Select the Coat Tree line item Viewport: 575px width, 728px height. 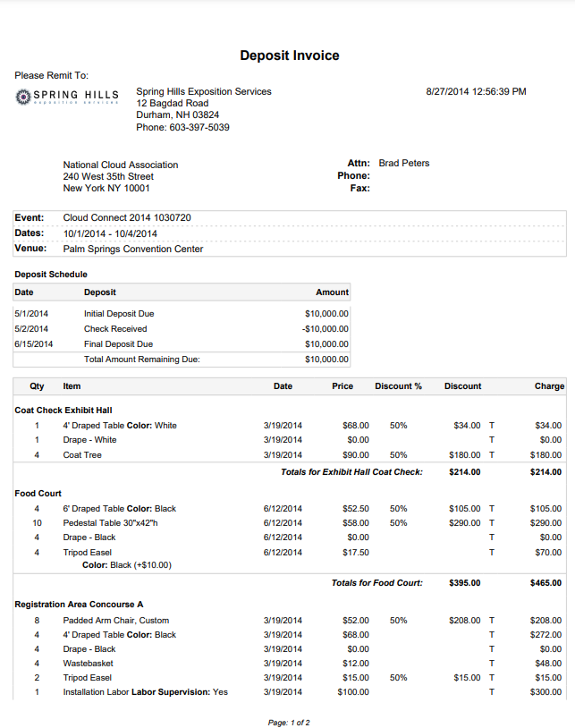82,455
